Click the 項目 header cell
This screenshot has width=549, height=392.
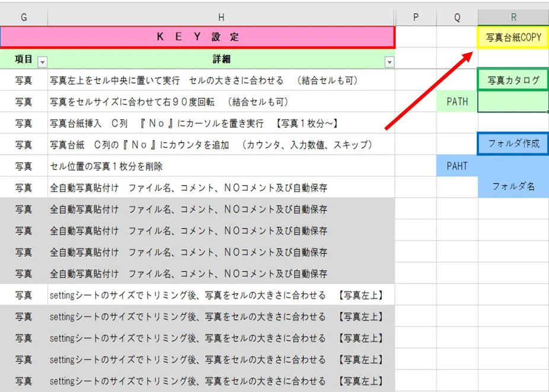point(24,59)
